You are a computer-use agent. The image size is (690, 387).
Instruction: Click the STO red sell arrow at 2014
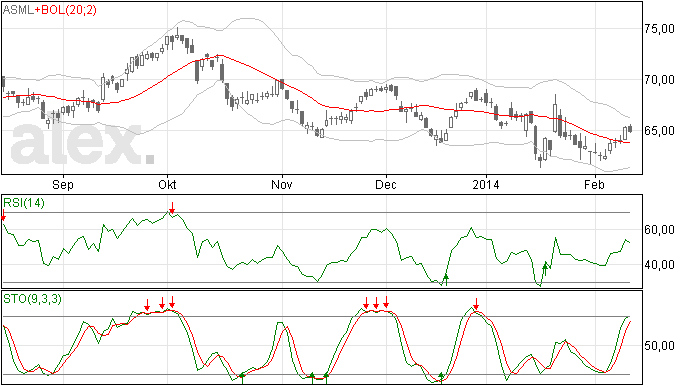pyautogui.click(x=476, y=304)
